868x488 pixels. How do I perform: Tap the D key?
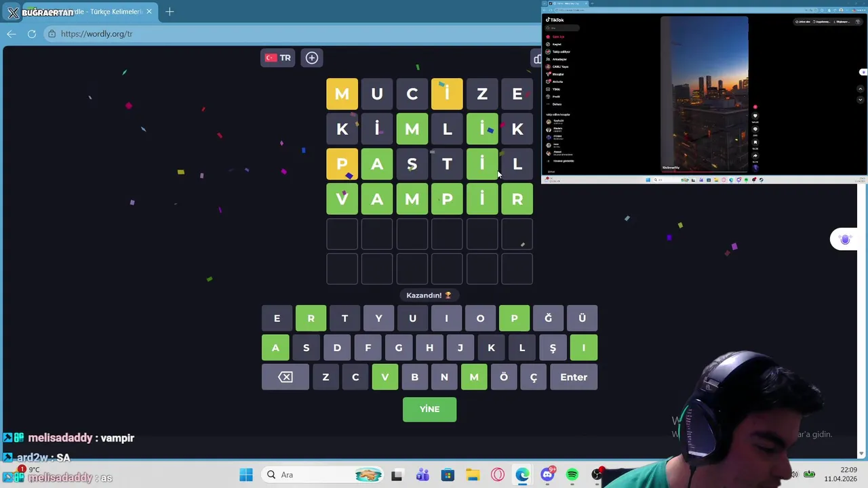337,348
